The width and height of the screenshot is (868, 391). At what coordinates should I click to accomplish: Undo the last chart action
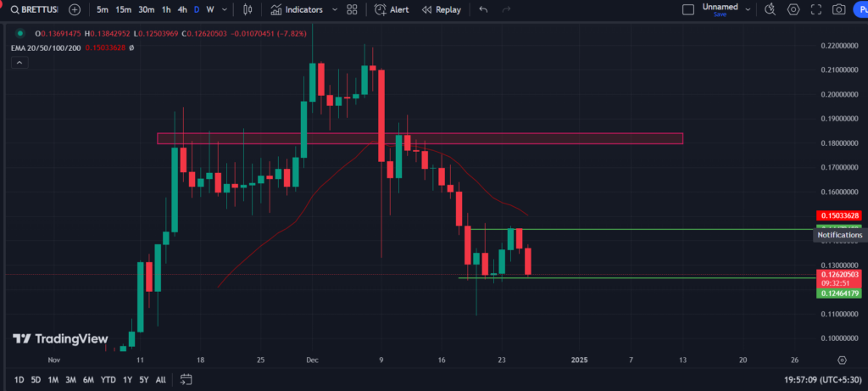[x=483, y=9]
